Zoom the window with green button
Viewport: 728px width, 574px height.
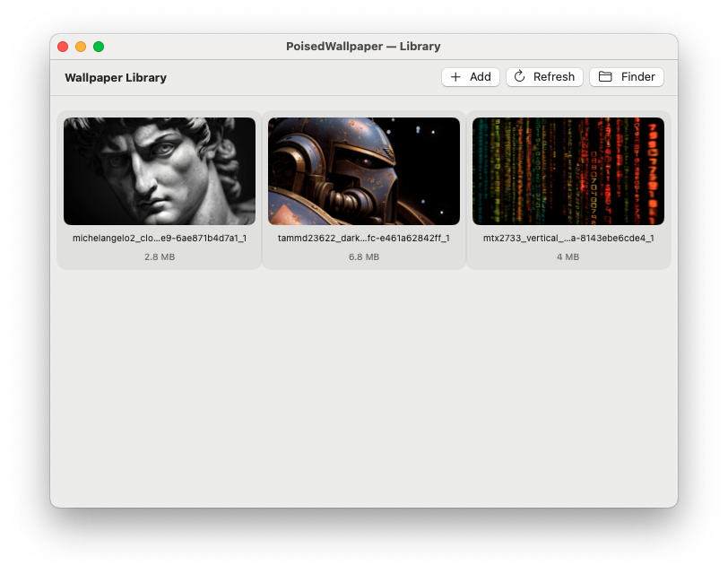click(99, 47)
